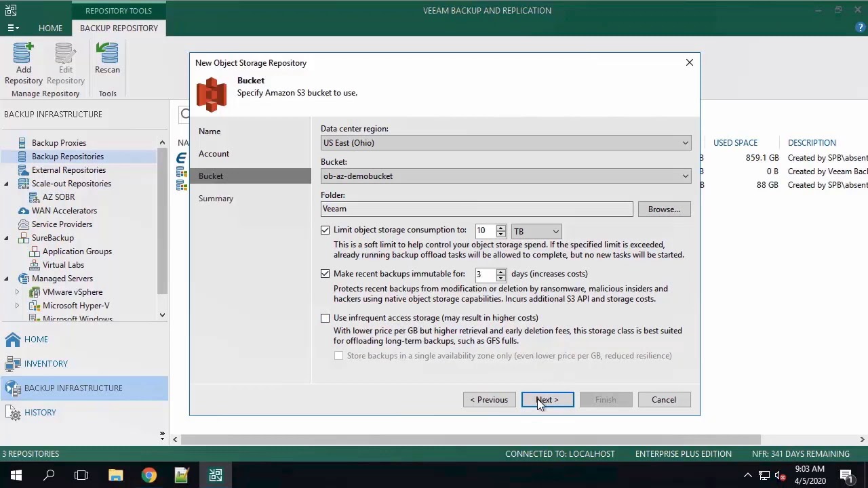The image size is (868, 488).
Task: Open the HOME navigation pane
Action: point(84,339)
